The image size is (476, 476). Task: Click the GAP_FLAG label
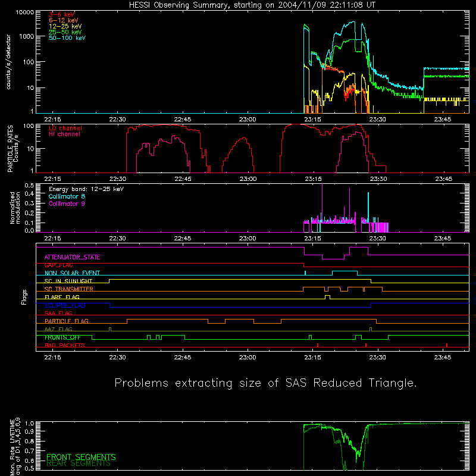point(58,265)
